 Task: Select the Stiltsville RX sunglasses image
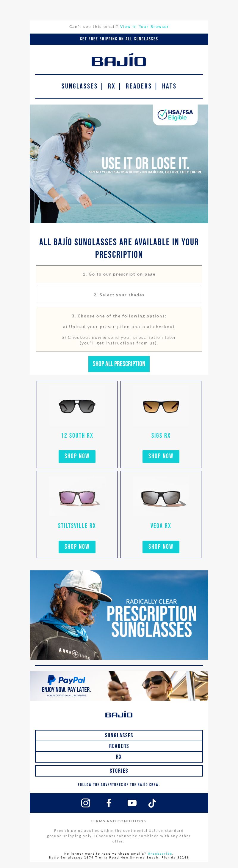77,497
